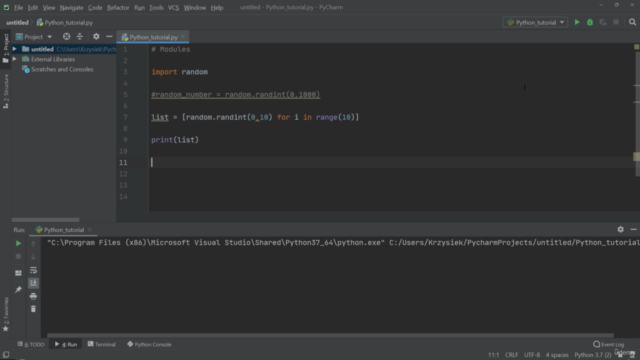Close the Python_tutorial.py editor tab
Image resolution: width=640 pixels, height=360 pixels.
click(183, 37)
